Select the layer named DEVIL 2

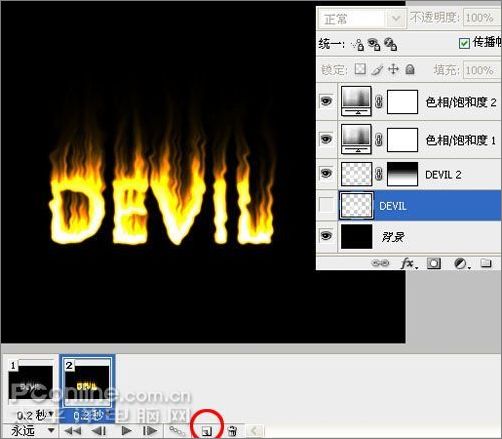443,175
